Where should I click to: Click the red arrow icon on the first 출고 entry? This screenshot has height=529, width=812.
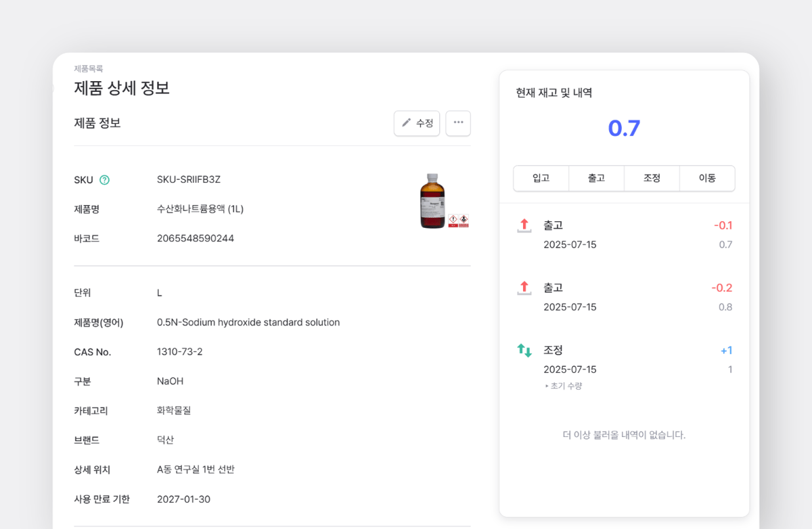tap(524, 225)
